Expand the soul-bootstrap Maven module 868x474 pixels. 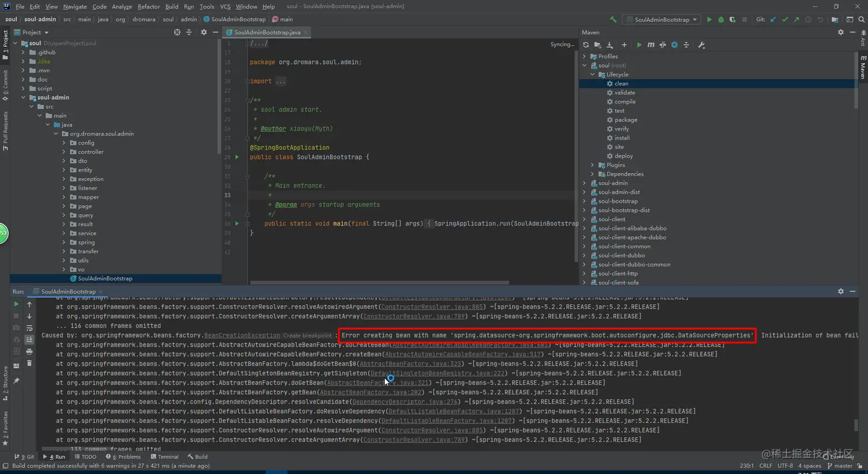584,201
